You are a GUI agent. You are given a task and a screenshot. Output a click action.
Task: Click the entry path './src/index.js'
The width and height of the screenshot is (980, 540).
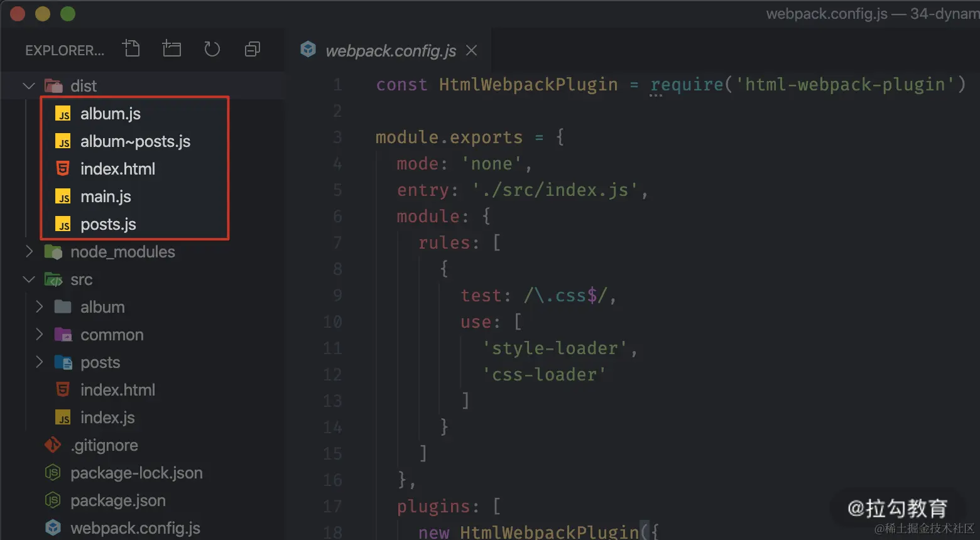[x=555, y=190]
